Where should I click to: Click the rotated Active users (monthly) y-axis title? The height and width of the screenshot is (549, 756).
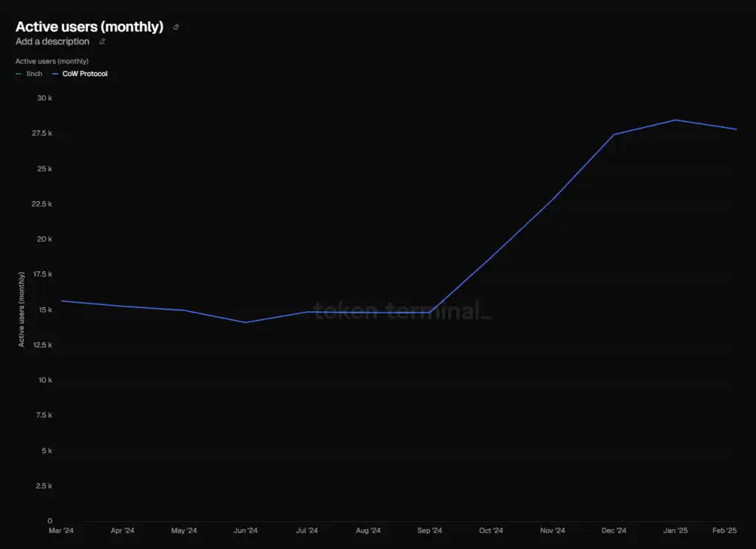click(x=21, y=309)
